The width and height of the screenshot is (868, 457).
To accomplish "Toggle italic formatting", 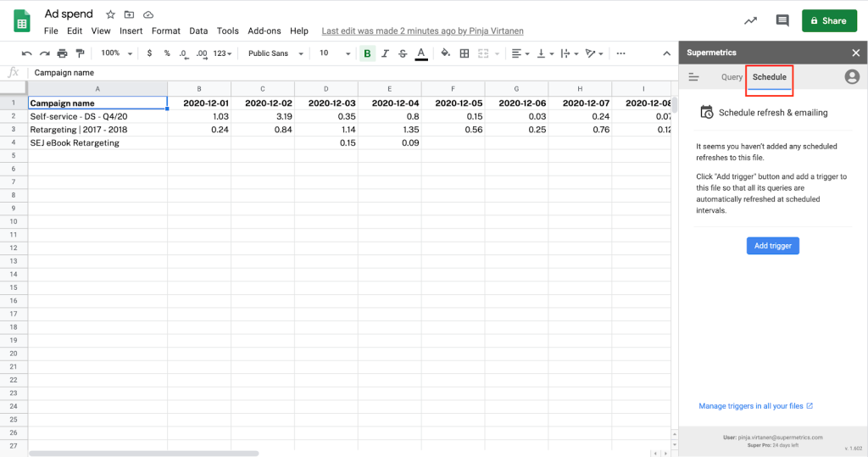I will [385, 53].
